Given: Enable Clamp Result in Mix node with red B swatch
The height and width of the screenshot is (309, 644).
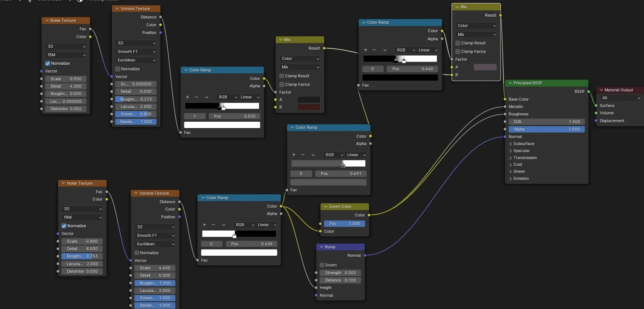Looking at the screenshot, I should click(282, 76).
